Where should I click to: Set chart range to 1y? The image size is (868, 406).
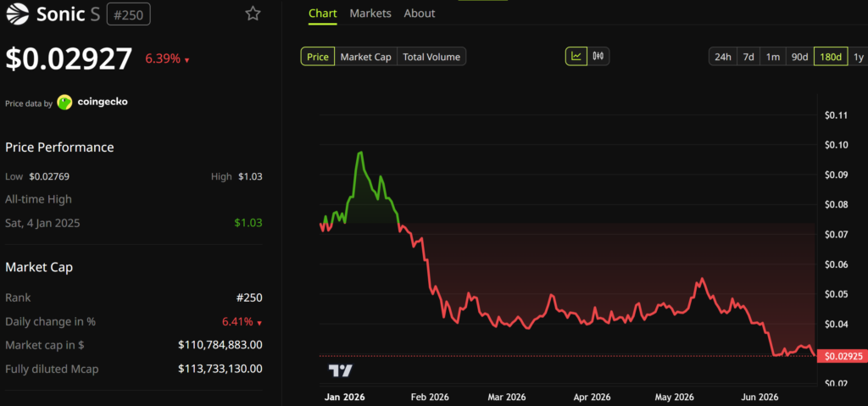(858, 57)
